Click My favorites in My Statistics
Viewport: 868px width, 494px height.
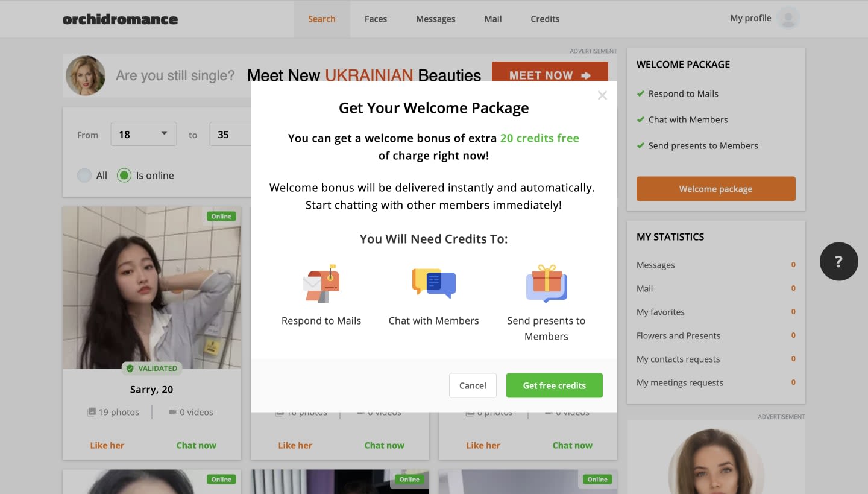(x=661, y=312)
